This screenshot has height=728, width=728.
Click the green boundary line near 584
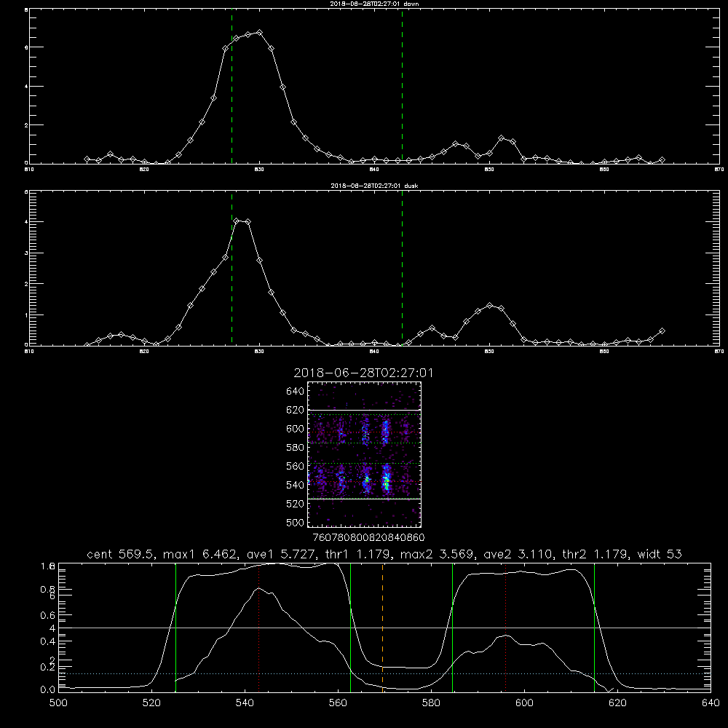452,628
